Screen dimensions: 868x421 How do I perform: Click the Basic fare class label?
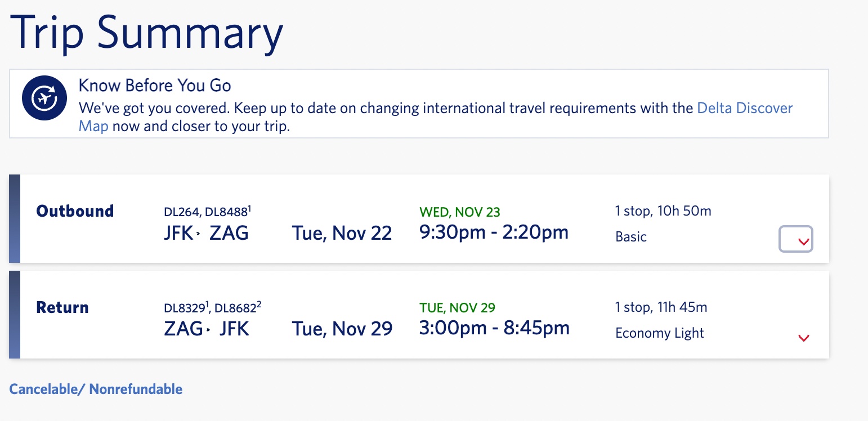click(630, 237)
